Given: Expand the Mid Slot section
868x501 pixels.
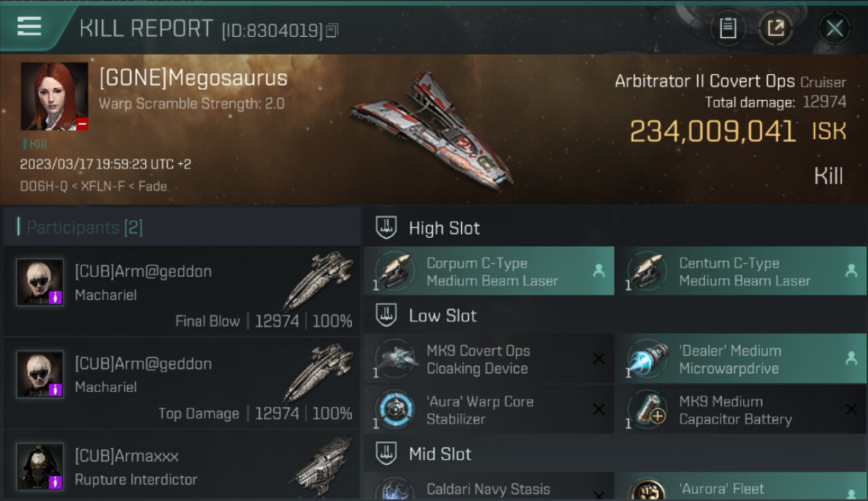Looking at the screenshot, I should [x=387, y=454].
